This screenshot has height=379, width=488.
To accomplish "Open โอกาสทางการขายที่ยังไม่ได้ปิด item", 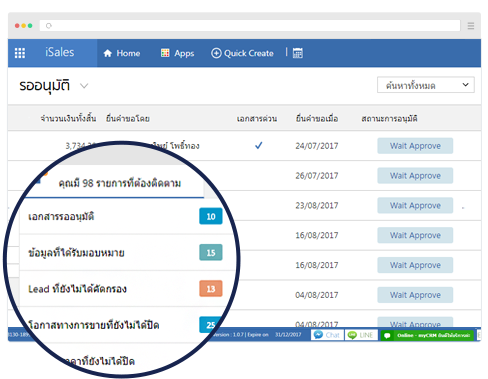I will 94,325.
